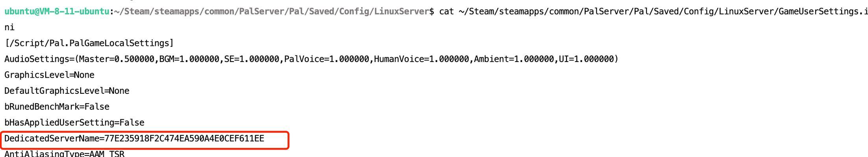Click the UI=1.000000 entry
This screenshot has height=157, width=868.
click(586, 59)
